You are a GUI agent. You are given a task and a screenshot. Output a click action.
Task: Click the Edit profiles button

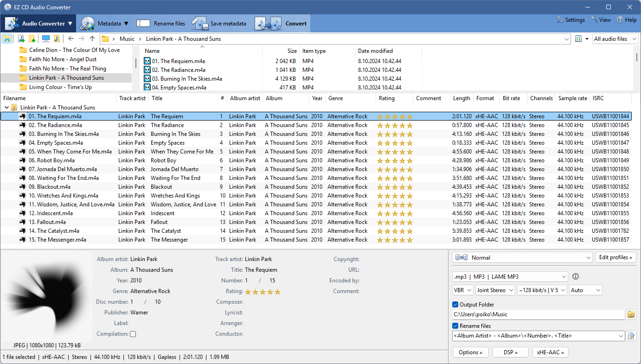point(615,257)
